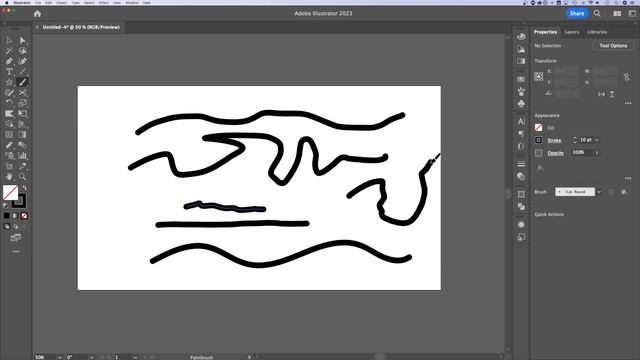The height and width of the screenshot is (360, 640).
Task: Expand the opacity slider arrow
Action: (597, 153)
